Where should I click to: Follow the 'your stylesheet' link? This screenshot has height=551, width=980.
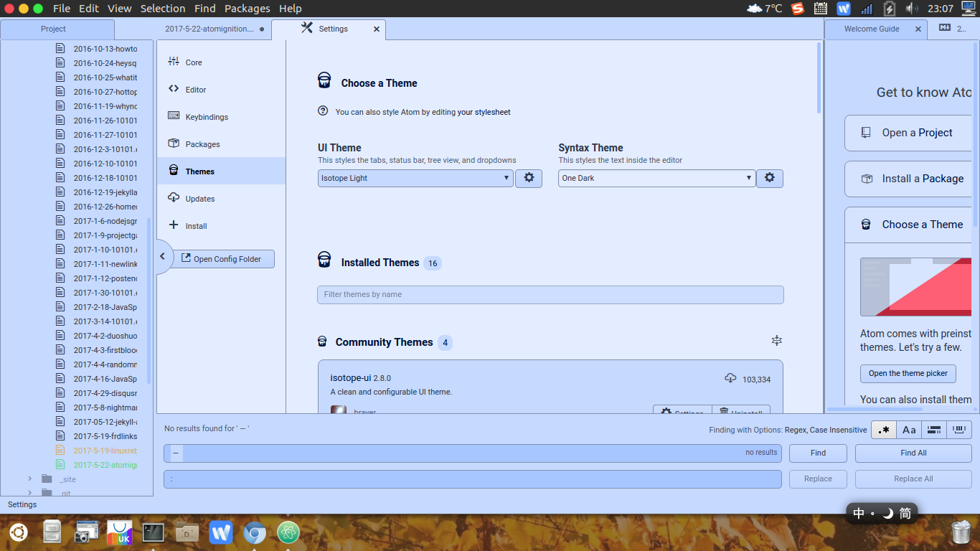coord(484,112)
